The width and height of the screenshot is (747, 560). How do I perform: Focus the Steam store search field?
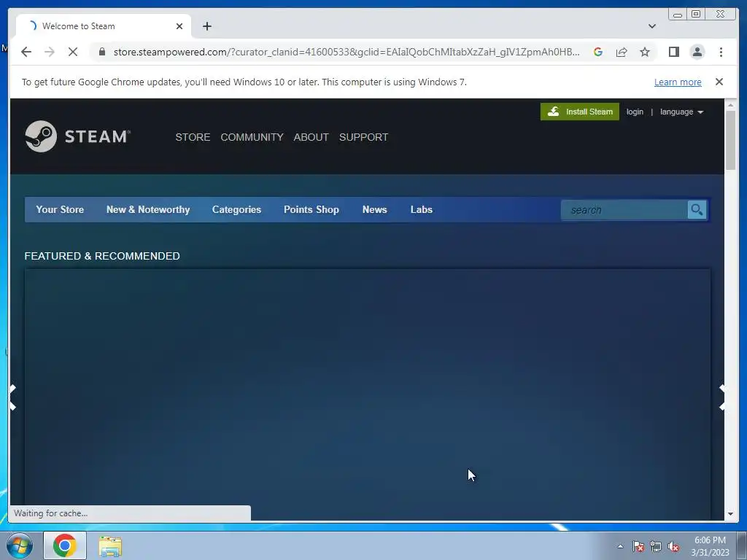(624, 209)
